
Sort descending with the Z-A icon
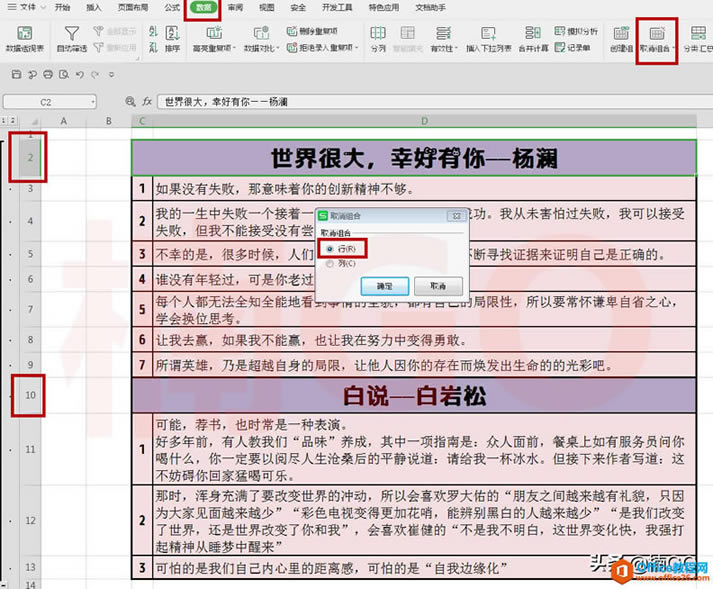pos(153,47)
